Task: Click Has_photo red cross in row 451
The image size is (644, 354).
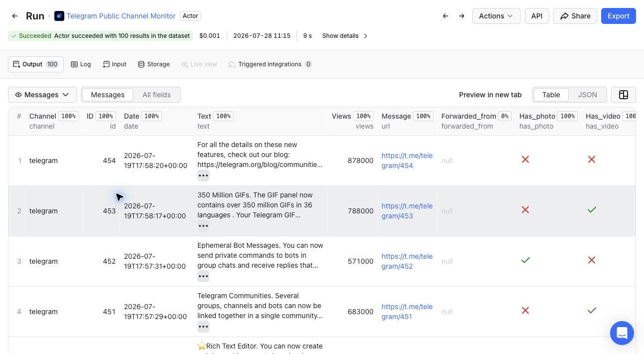Action: pos(525,311)
